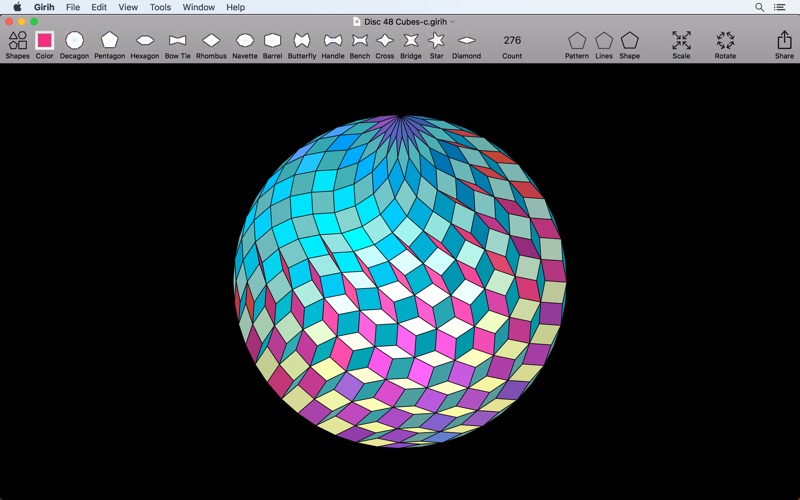Choose the Star shape tool
This screenshot has width=800, height=500.
click(437, 41)
